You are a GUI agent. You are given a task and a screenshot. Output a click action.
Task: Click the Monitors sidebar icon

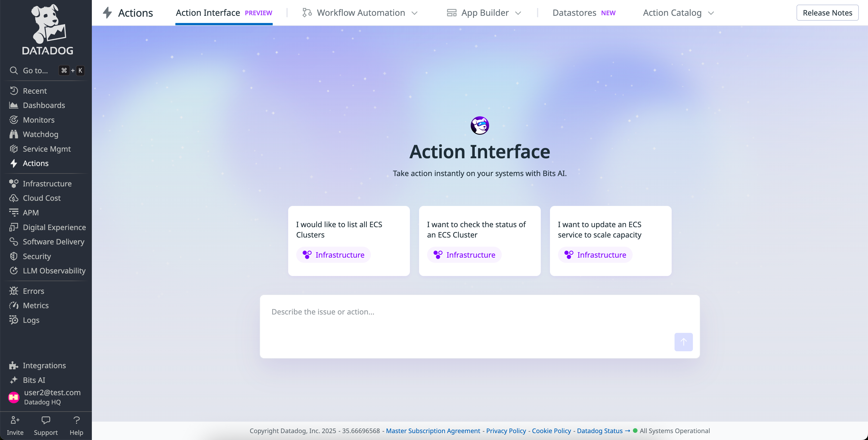pyautogui.click(x=13, y=120)
